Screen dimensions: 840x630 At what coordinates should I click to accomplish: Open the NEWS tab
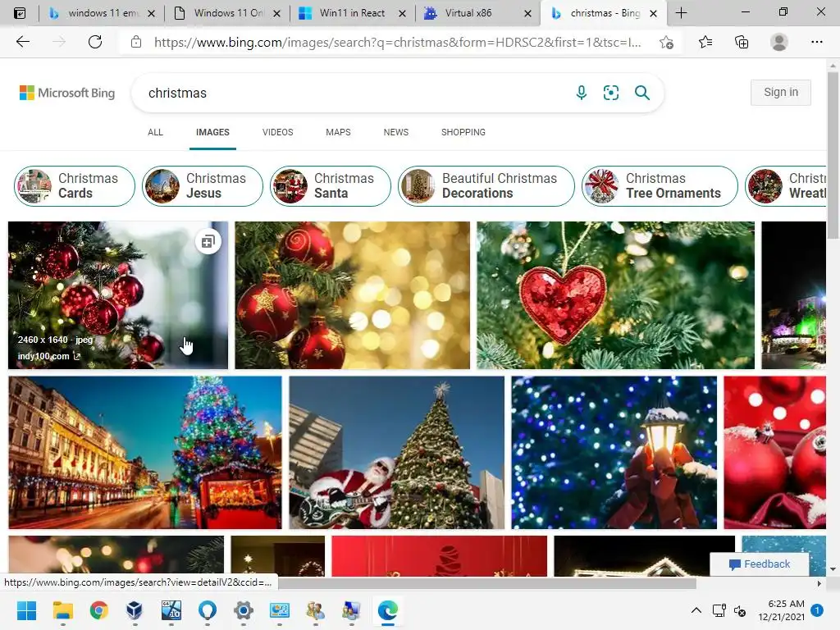[396, 132]
